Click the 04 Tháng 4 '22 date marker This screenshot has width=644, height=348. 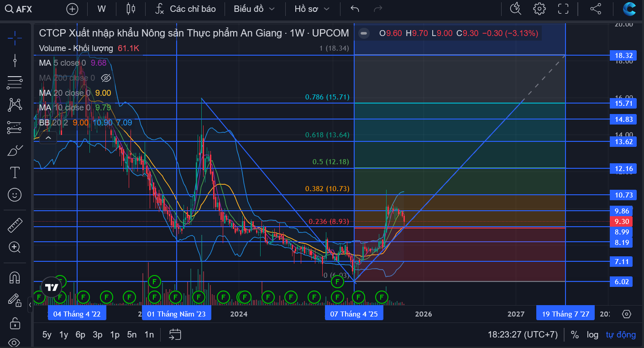(77, 314)
